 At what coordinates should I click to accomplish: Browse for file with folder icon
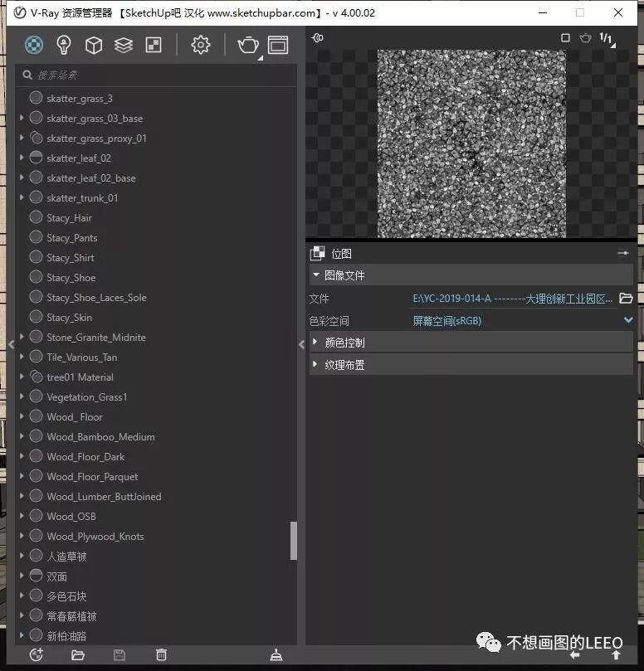[626, 299]
